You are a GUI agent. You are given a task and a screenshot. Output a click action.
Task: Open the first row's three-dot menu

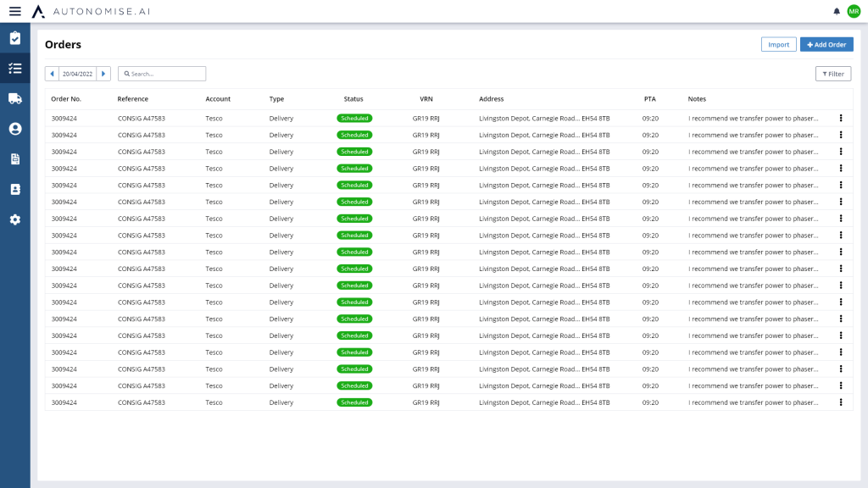(840, 118)
